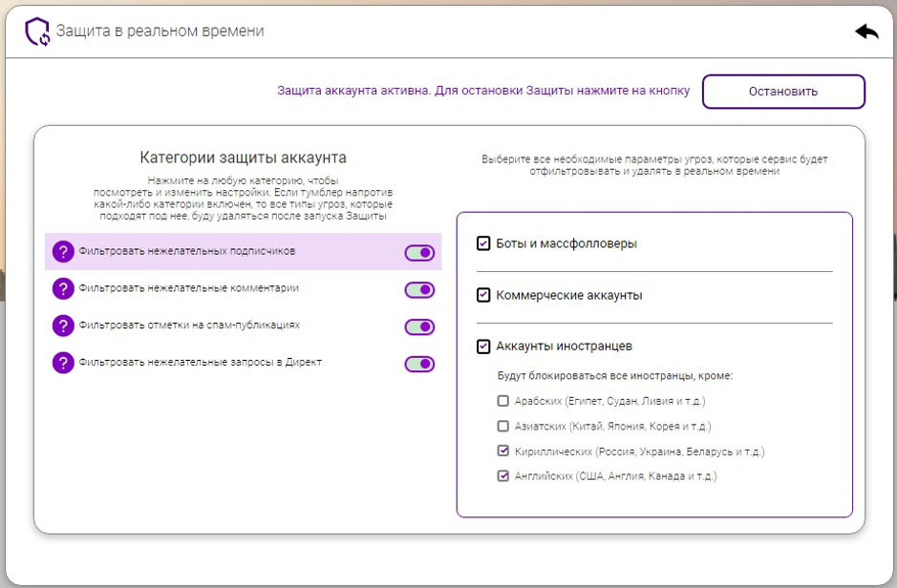Uncheck 'Боты и массфолловеры' checkbox

point(483,244)
